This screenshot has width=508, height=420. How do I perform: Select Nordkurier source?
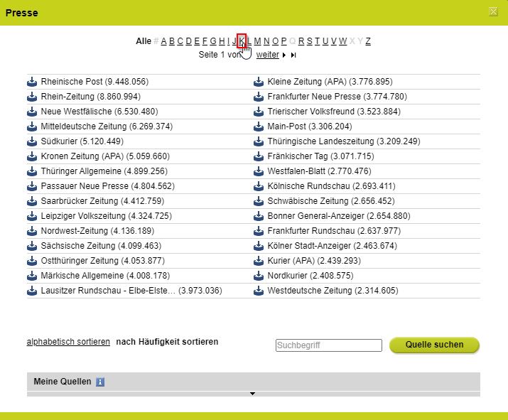click(310, 276)
